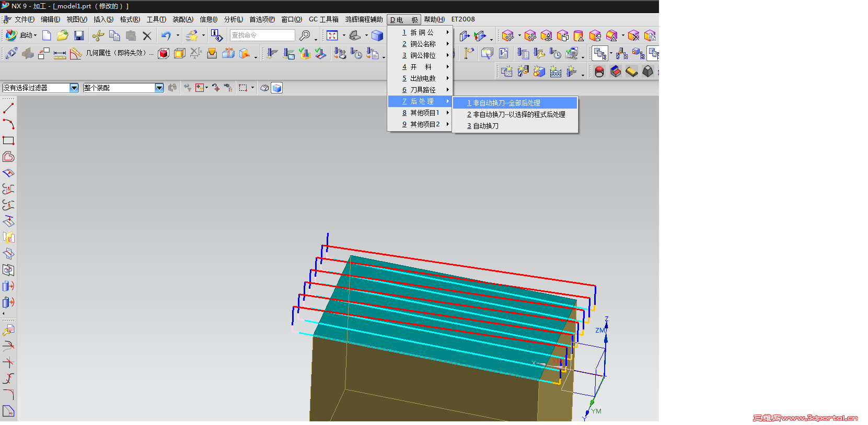Create a new file with the blank page icon
Screen dimensions: 868x425
coord(47,36)
